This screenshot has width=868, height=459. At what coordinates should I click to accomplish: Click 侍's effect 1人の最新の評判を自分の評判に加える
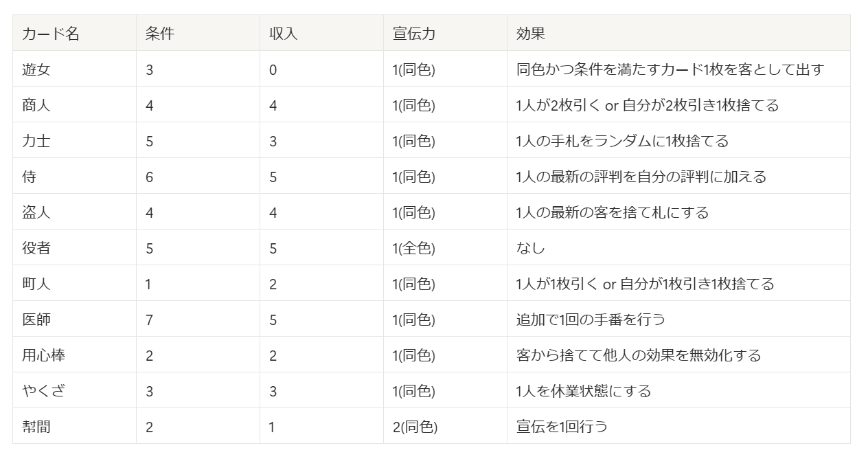pos(641,177)
